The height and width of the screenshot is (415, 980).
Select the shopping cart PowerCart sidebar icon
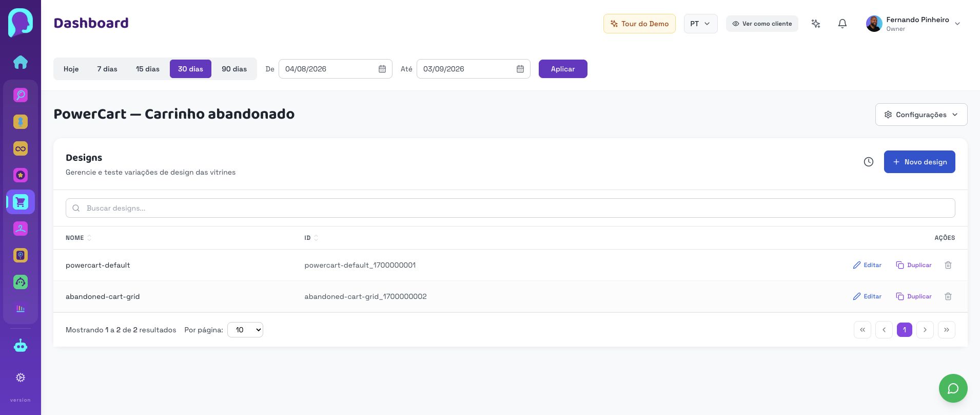click(x=21, y=202)
